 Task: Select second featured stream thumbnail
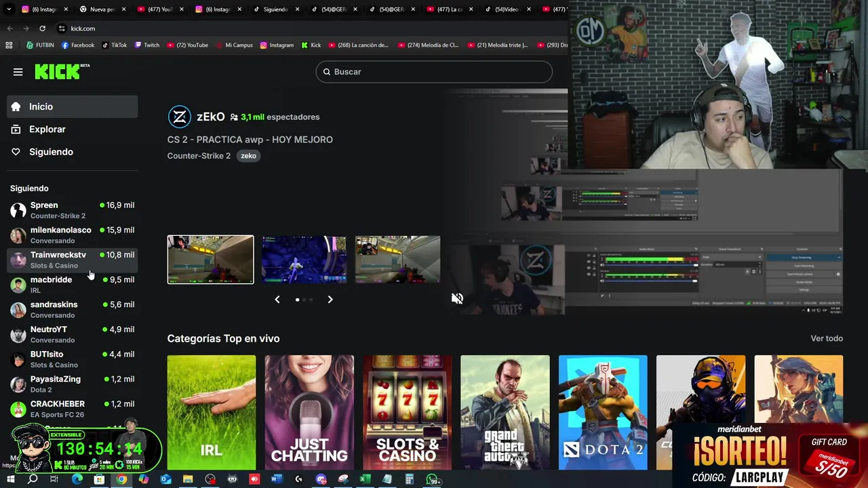point(304,260)
